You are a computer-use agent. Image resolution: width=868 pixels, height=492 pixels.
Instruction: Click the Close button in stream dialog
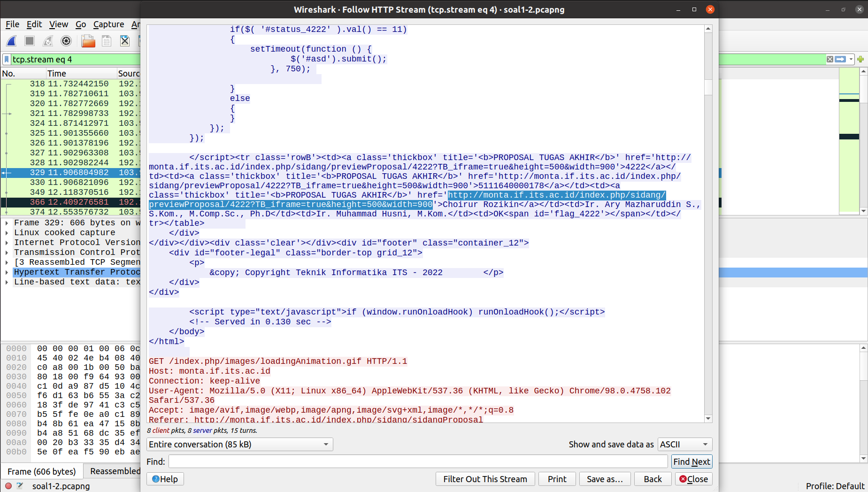pos(693,479)
